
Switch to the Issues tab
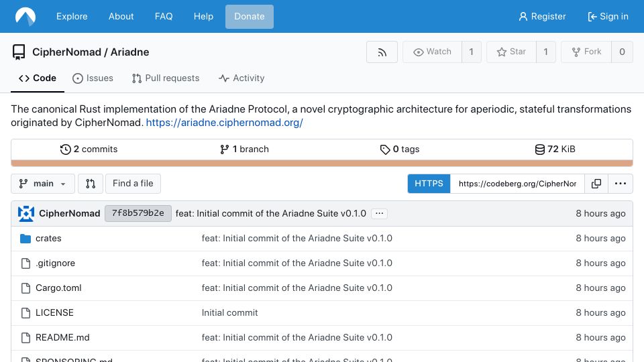[93, 78]
